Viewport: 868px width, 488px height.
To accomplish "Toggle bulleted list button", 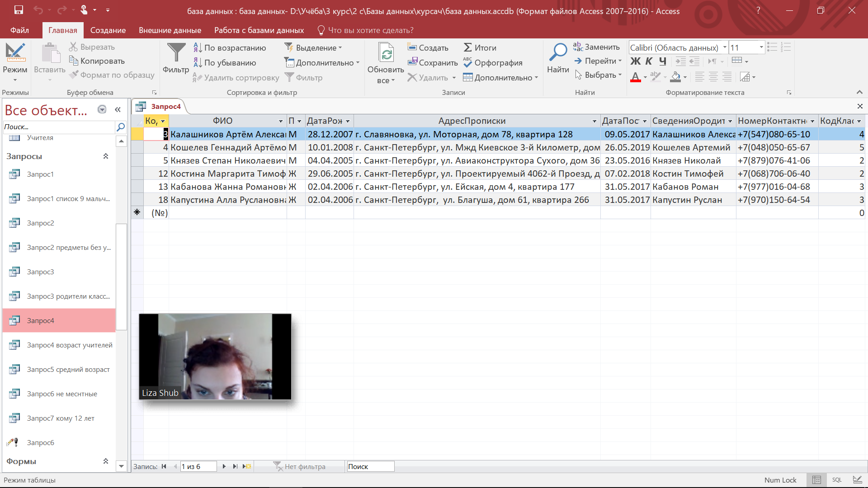I will [x=772, y=47].
